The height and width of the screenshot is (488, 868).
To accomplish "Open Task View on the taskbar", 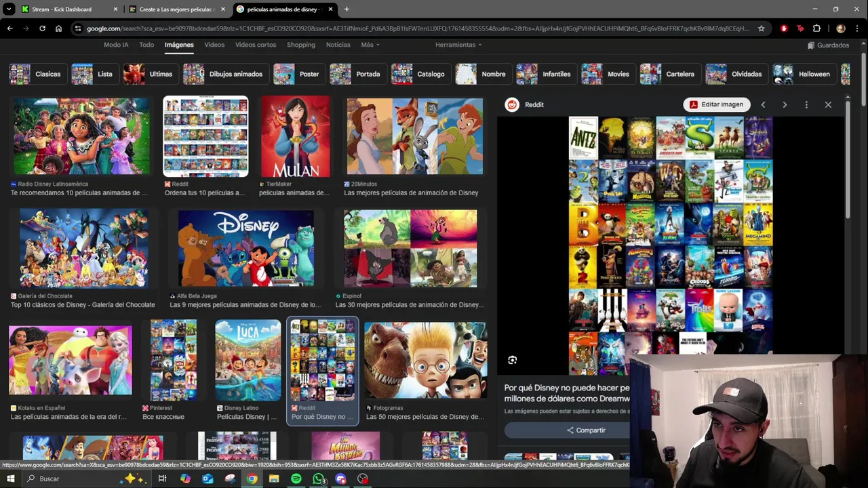I will point(162,479).
